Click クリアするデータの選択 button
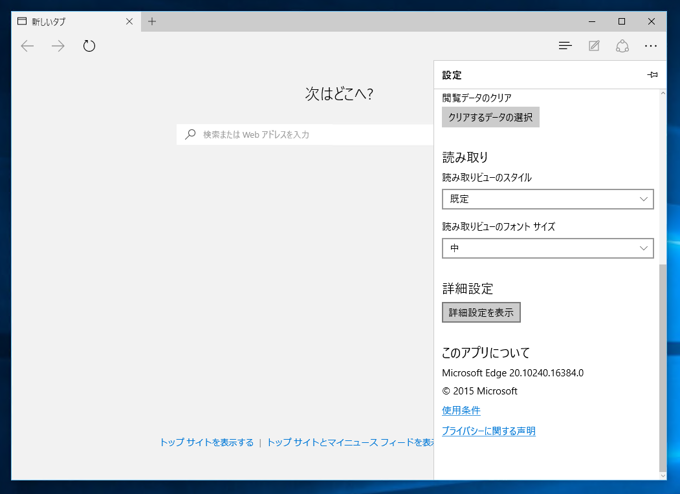Screen dimensions: 680x494 (490, 117)
